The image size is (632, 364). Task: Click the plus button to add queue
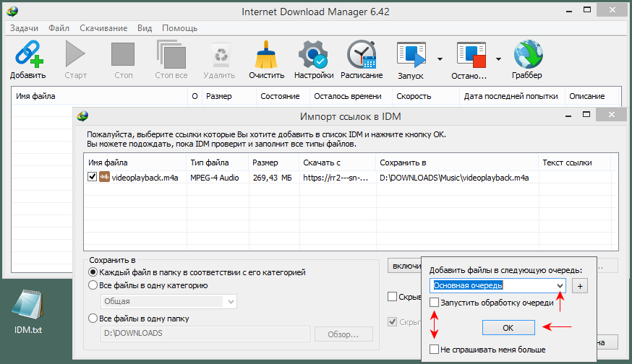coord(578,286)
